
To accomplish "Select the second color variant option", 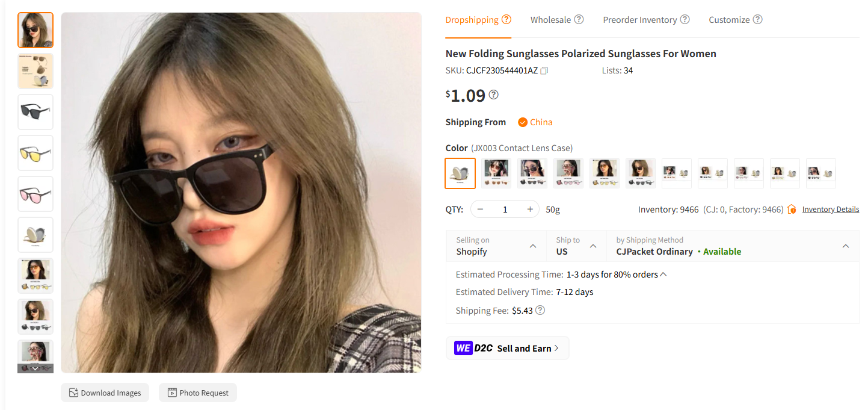I will pyautogui.click(x=496, y=173).
